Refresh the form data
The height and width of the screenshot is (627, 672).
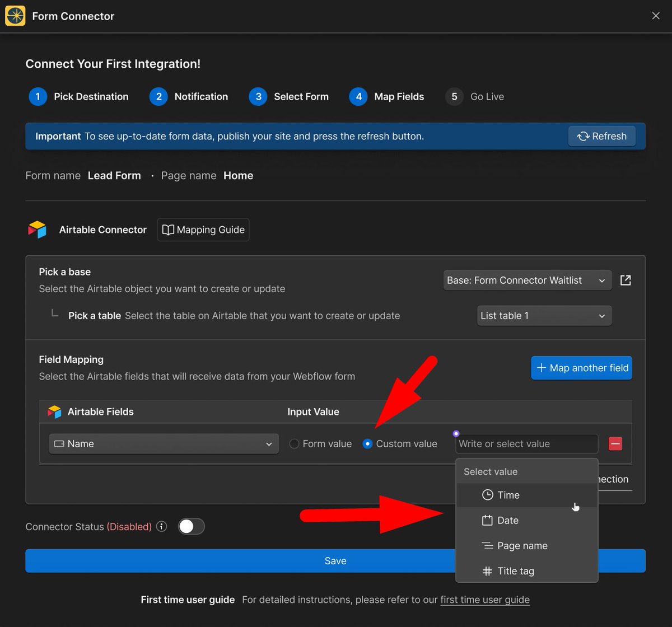point(602,136)
